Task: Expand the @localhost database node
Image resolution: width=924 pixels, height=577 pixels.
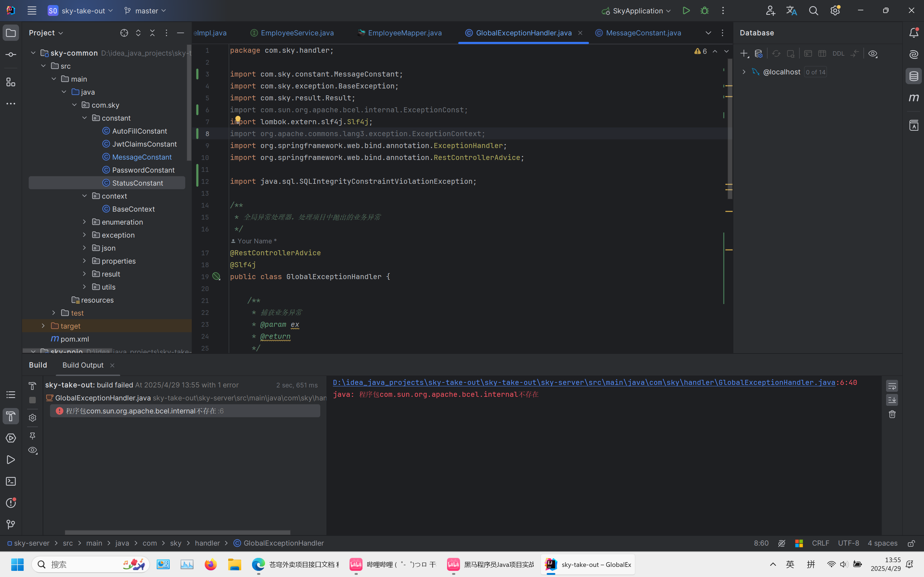Action: click(743, 72)
